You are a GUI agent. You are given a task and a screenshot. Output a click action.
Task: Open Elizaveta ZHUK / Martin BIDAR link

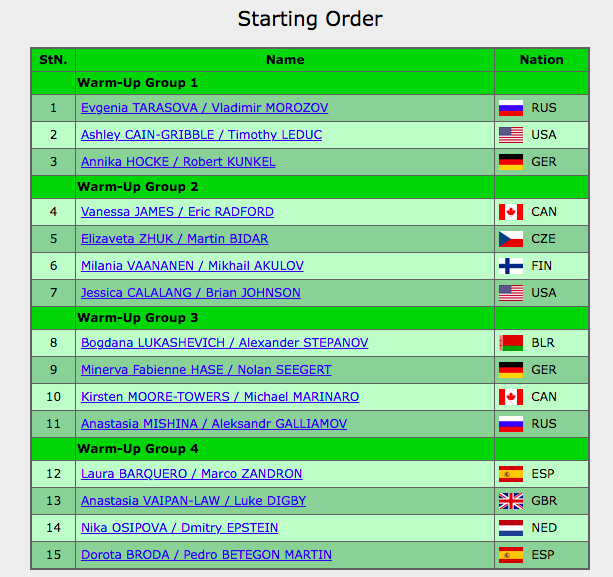pyautogui.click(x=174, y=239)
